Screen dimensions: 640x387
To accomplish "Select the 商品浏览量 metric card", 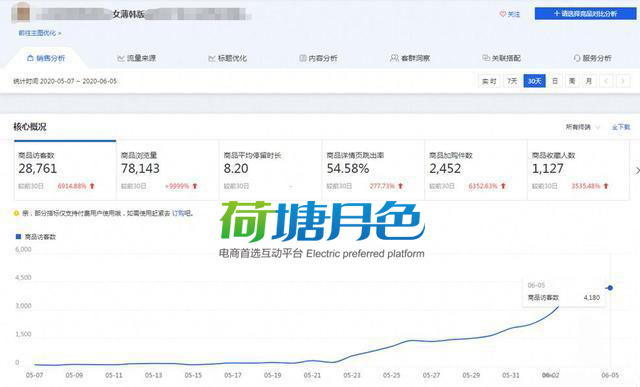I will click(x=168, y=170).
